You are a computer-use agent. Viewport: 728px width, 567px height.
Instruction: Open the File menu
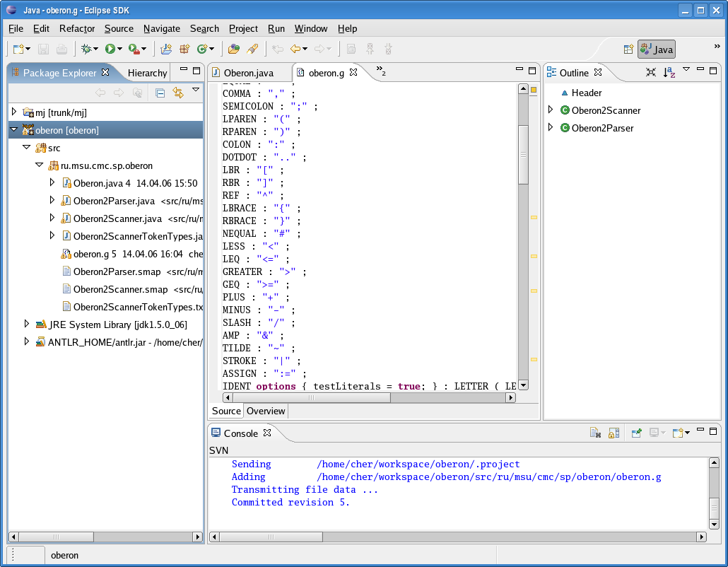tap(16, 29)
